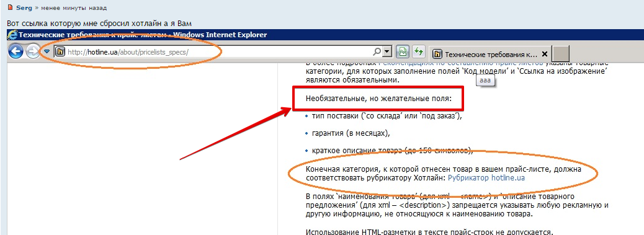644x235 pixels.
Task: Click the Internet Explorer Back arrow button
Action: (x=16, y=51)
